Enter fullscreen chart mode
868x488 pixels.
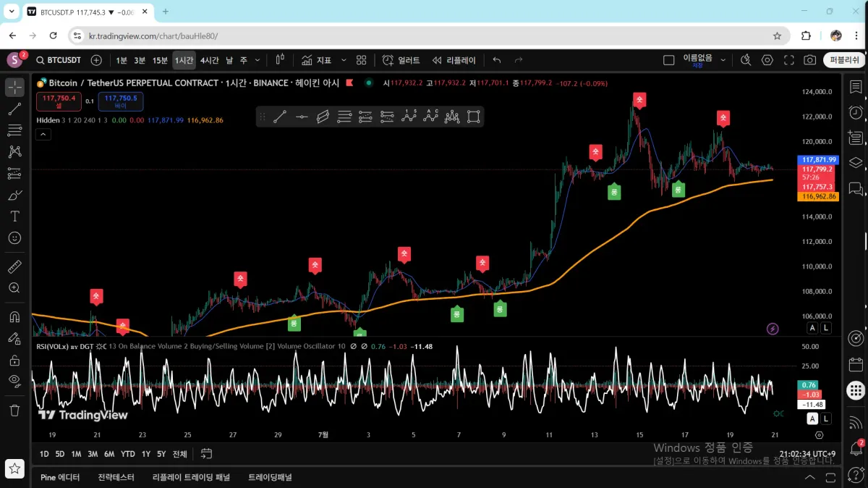coord(789,60)
